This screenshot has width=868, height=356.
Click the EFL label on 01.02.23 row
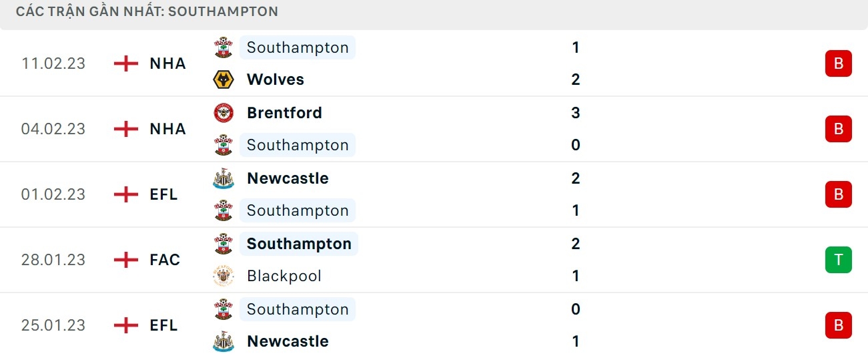[164, 194]
